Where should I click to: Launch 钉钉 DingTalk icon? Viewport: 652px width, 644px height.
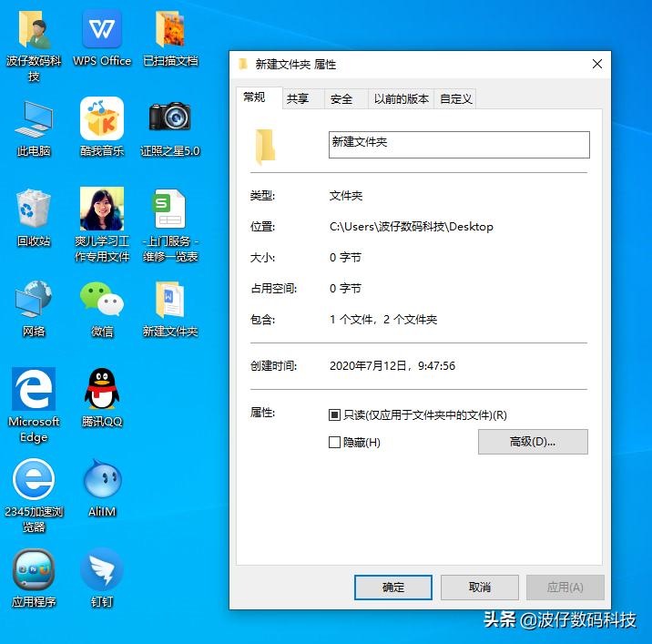pos(102,568)
